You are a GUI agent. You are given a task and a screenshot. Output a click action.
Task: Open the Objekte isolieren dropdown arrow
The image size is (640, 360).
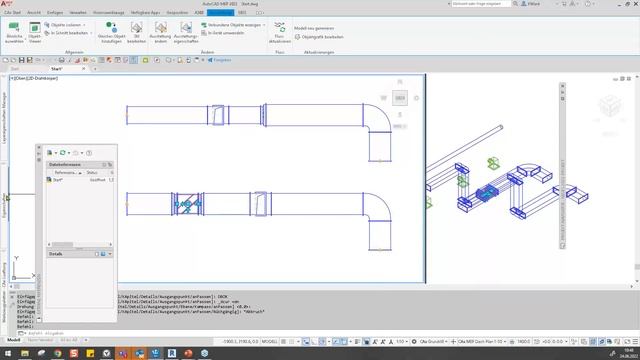84,25
